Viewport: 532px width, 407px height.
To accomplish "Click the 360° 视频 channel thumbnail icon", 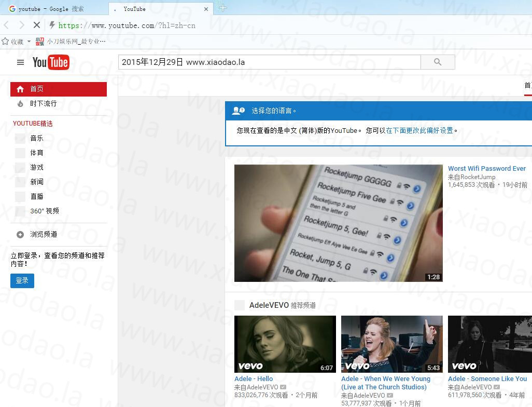I will coord(20,211).
